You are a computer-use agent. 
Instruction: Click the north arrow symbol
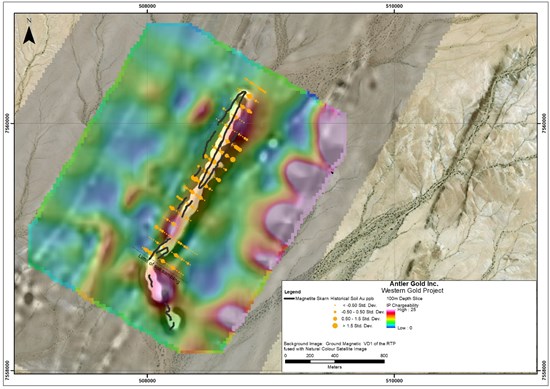(29, 32)
